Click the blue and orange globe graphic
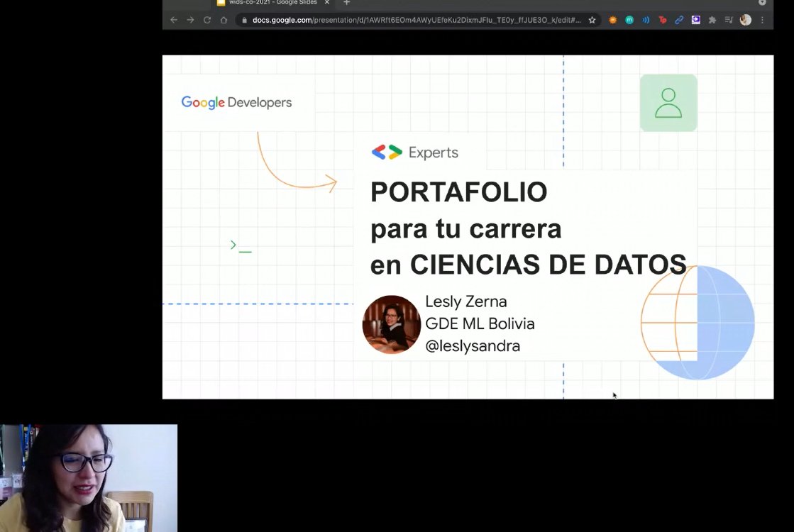This screenshot has width=794, height=532. click(697, 323)
